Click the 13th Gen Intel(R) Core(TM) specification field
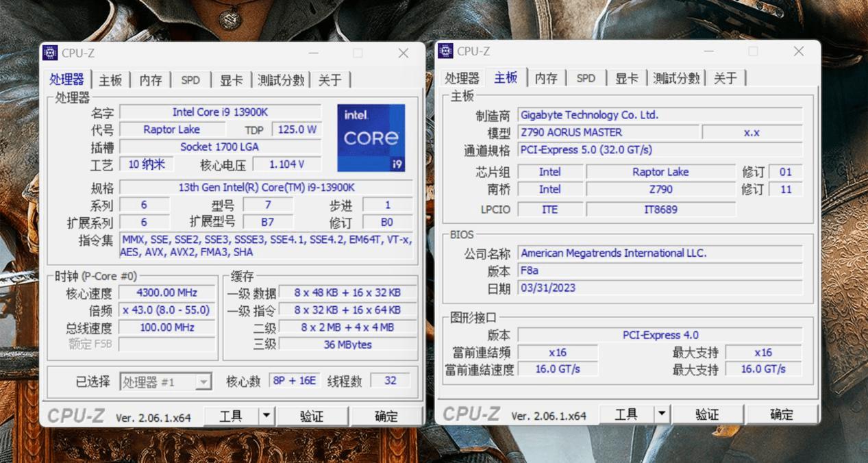Viewport: 868px width, 463px height. 266,187
